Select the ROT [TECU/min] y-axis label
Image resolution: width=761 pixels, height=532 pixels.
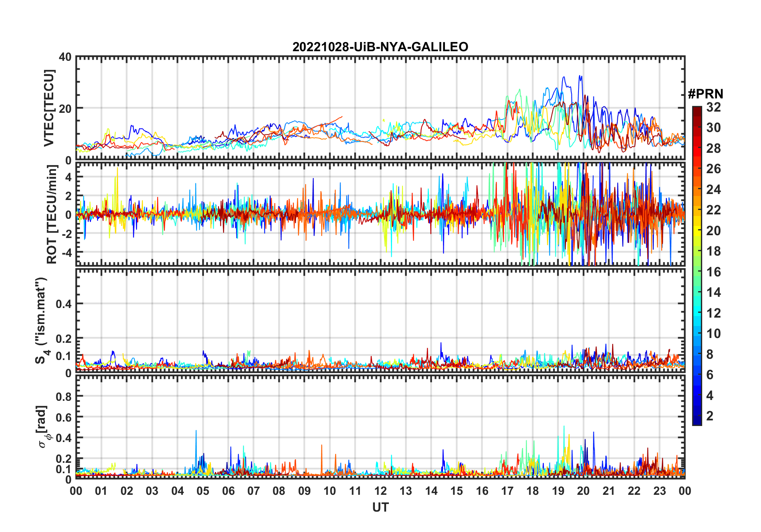pyautogui.click(x=52, y=214)
